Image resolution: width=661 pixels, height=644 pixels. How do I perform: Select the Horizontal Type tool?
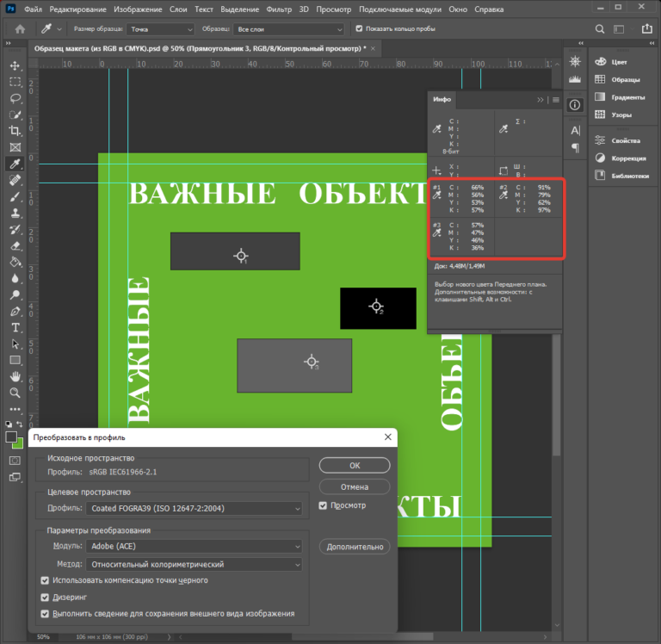pos(15,328)
